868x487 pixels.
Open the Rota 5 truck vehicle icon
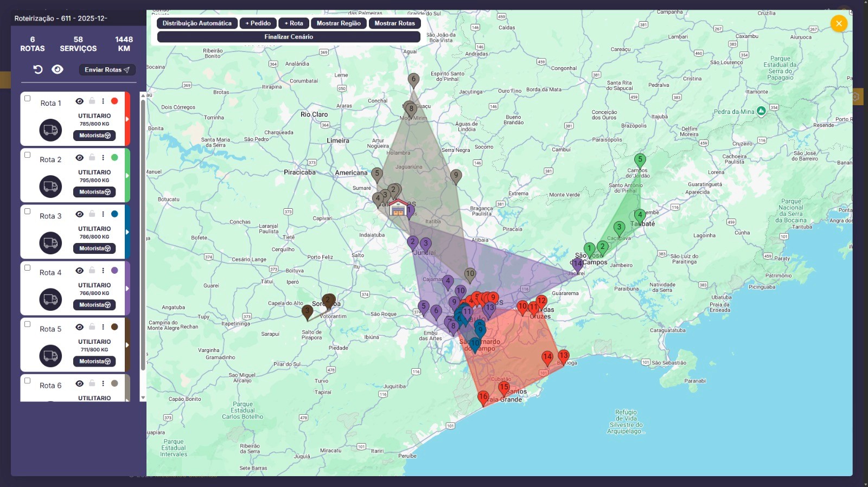(50, 356)
